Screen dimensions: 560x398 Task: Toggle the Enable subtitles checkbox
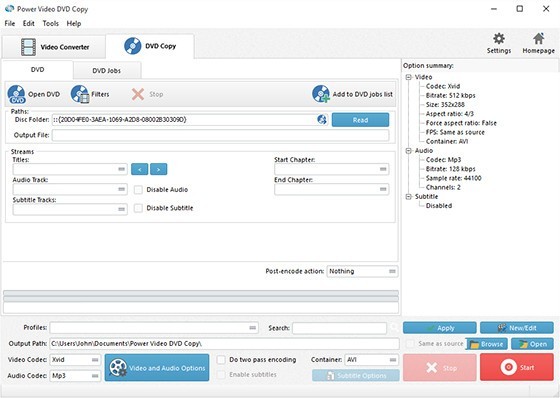click(221, 374)
